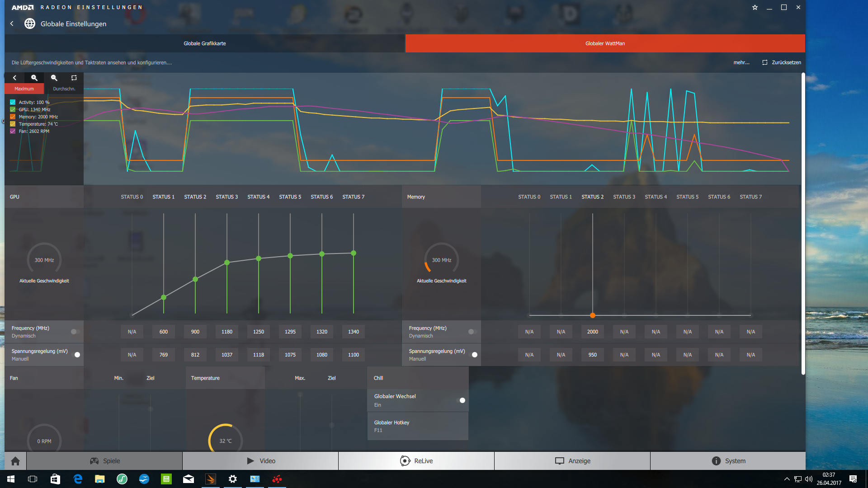The image size is (868, 488).
Task: Select the Durchschn. graph tab
Action: pyautogui.click(x=64, y=89)
